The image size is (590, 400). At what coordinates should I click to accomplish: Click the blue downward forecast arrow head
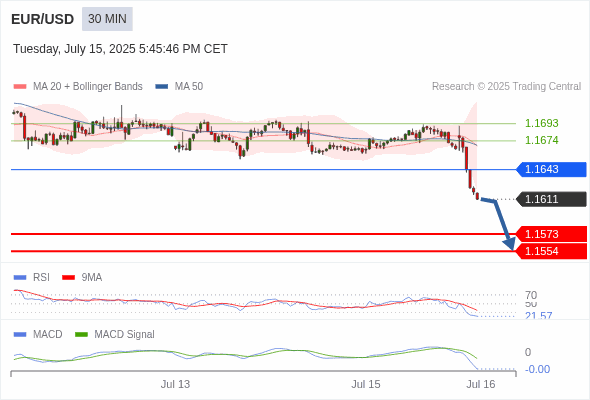pos(509,244)
